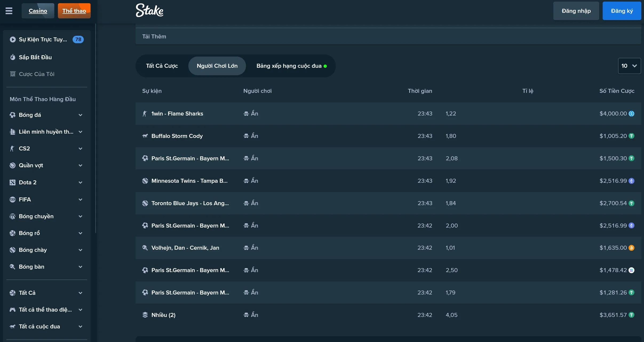
Task: Click the Đăng ký button
Action: pos(622,11)
